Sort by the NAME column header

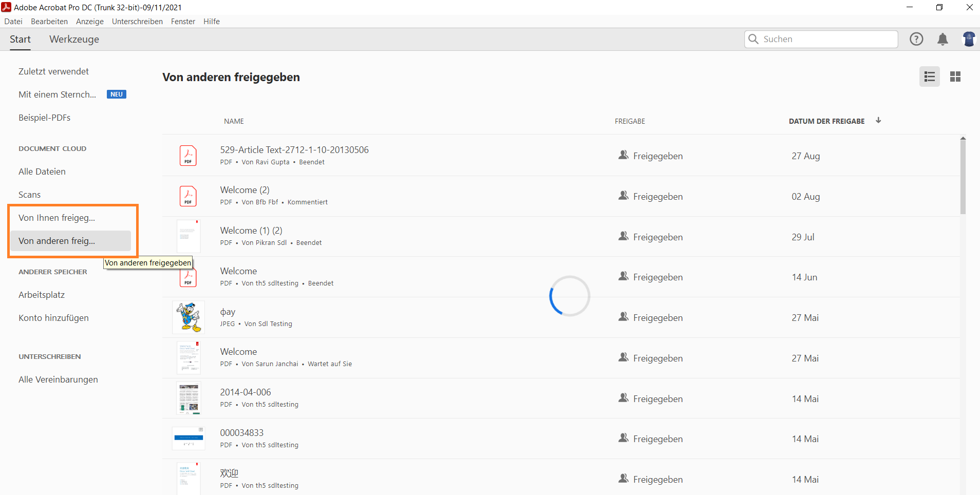[x=234, y=121]
